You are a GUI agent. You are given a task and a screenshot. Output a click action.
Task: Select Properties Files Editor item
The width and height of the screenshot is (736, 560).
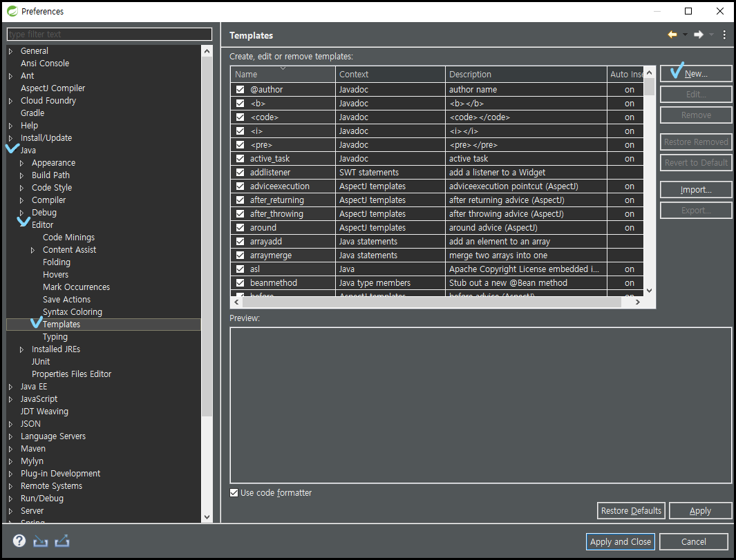coord(71,374)
